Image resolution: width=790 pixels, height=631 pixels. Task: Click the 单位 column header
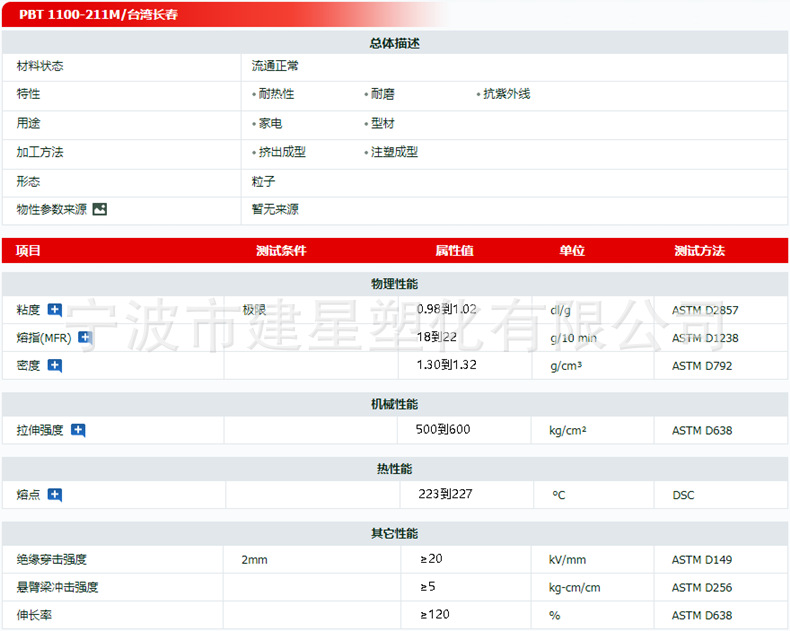click(572, 250)
